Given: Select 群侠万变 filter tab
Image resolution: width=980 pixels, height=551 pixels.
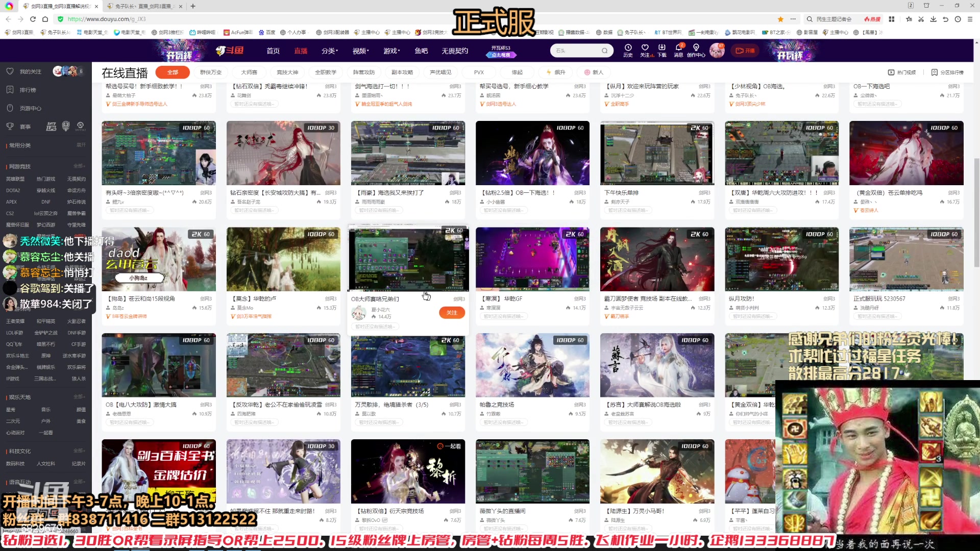Looking at the screenshot, I should pyautogui.click(x=211, y=72).
